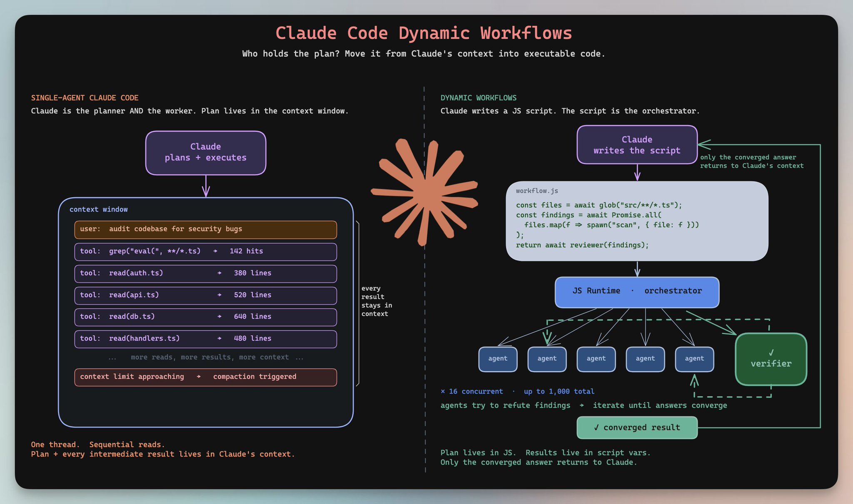Viewport: 853px width, 504px height.
Task: Click the 'context limit approaching' warning row
Action: [x=206, y=377]
